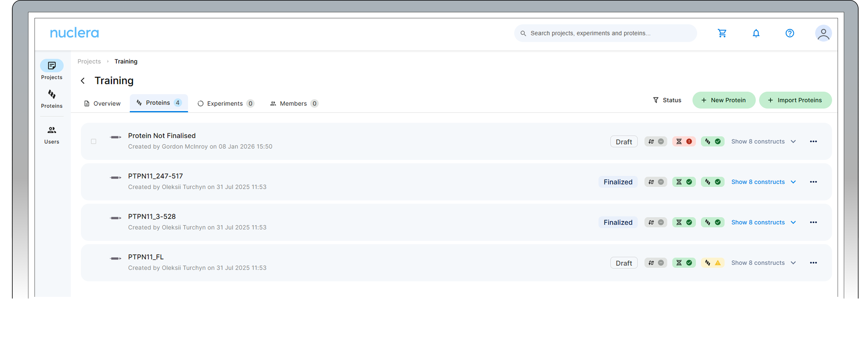Open more options for PTPN11_3-528
868x360 pixels.
click(813, 222)
